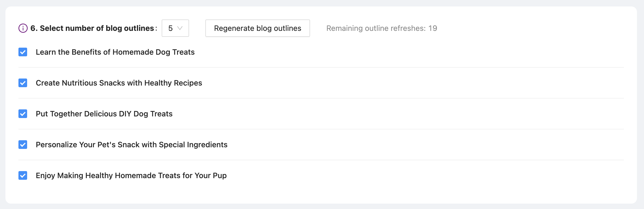The image size is (644, 209).
Task: Disable the Enjoy Making Healthy Homemade Treats checkbox
Action: coord(23,175)
